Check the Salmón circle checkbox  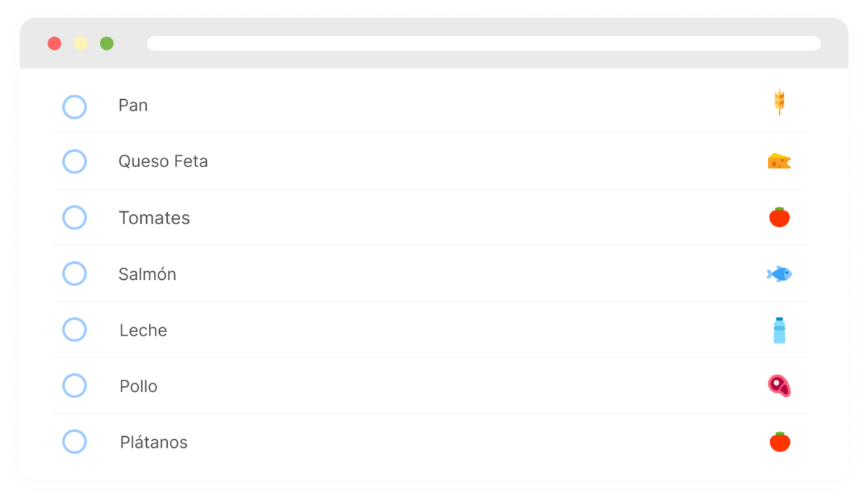(x=75, y=273)
